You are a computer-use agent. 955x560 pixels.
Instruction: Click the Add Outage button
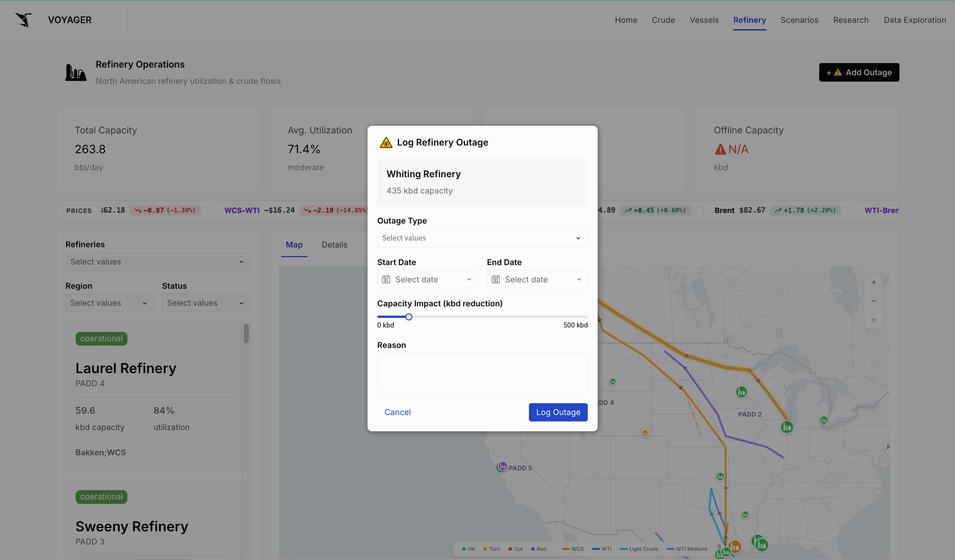click(x=859, y=72)
